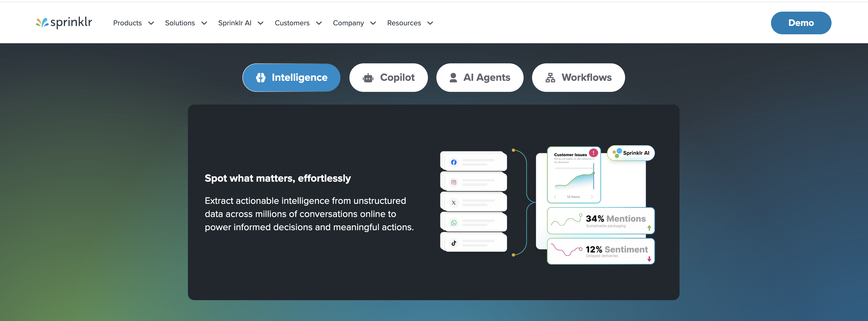Click the Facebook icon in the illustration

tap(454, 162)
